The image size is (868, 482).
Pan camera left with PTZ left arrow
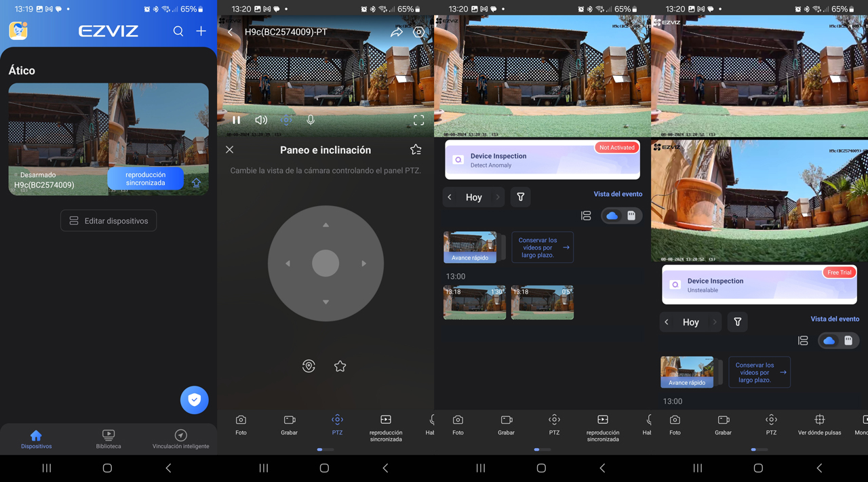click(x=288, y=263)
